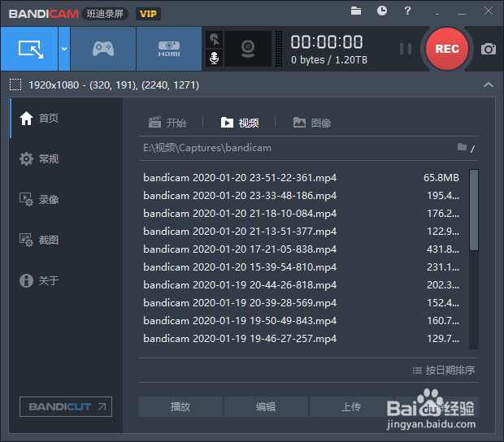This screenshot has height=442, width=504.
Task: Switch to the 图像 tab
Action: (312, 123)
